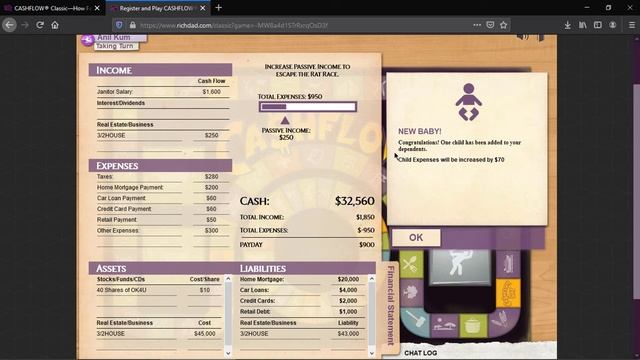Image resolution: width=640 pixels, height=360 pixels.
Task: Click the site security padlock icon
Action: pos(132,25)
